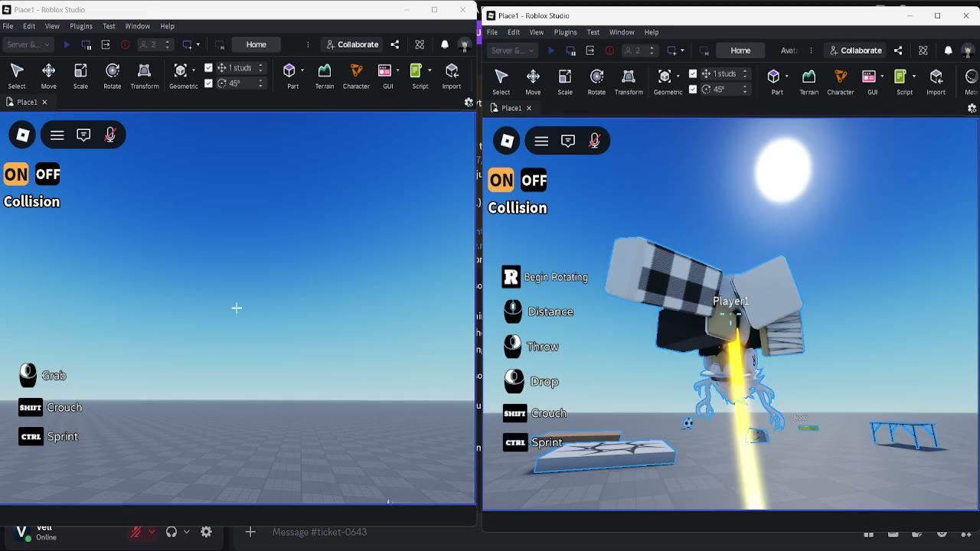Viewport: 980px width, 551px height.
Task: Switch to the Home tab in right window
Action: (740, 51)
